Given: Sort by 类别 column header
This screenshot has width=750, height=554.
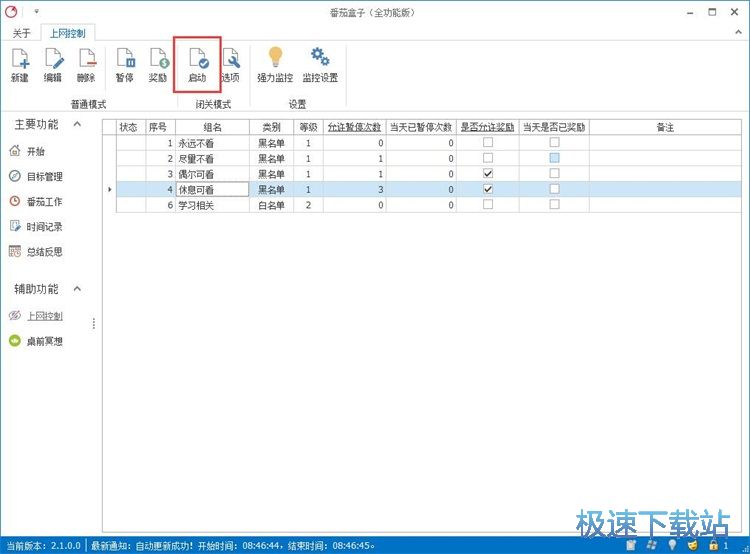Looking at the screenshot, I should coord(271,127).
